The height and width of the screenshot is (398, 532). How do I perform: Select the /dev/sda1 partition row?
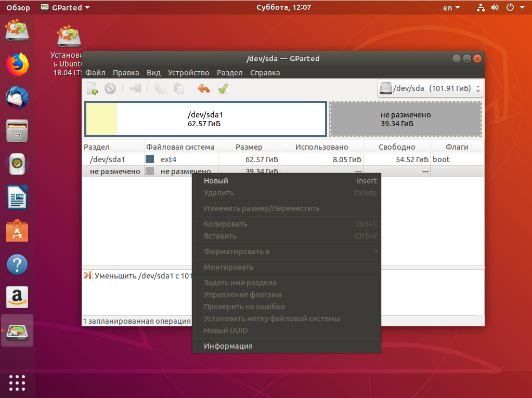pos(283,160)
